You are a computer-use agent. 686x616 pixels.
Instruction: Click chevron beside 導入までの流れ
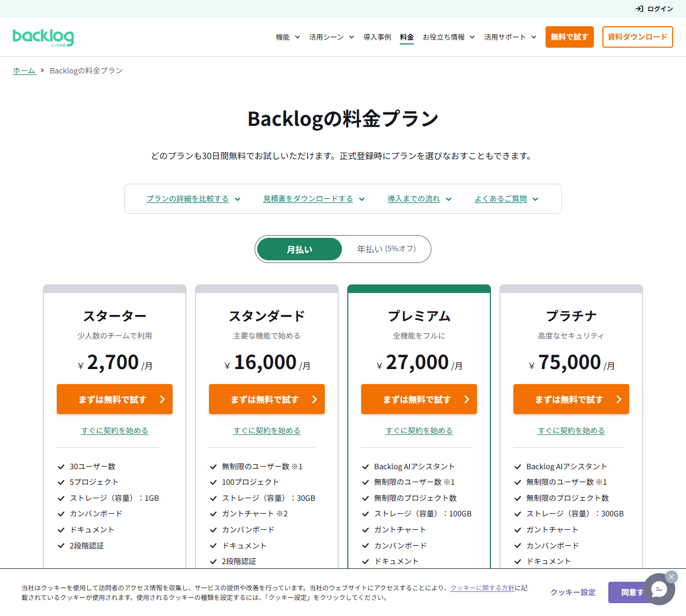449,199
